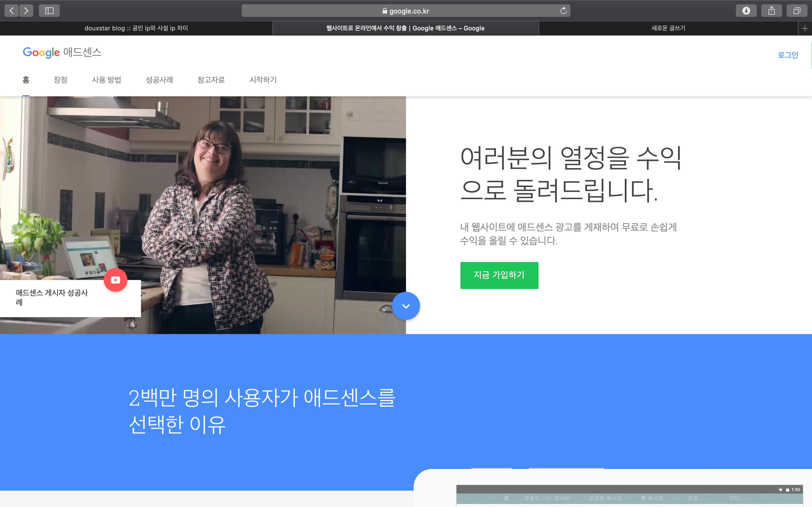Image resolution: width=812 pixels, height=507 pixels.
Task: Click the 로그인 link
Action: (x=787, y=55)
